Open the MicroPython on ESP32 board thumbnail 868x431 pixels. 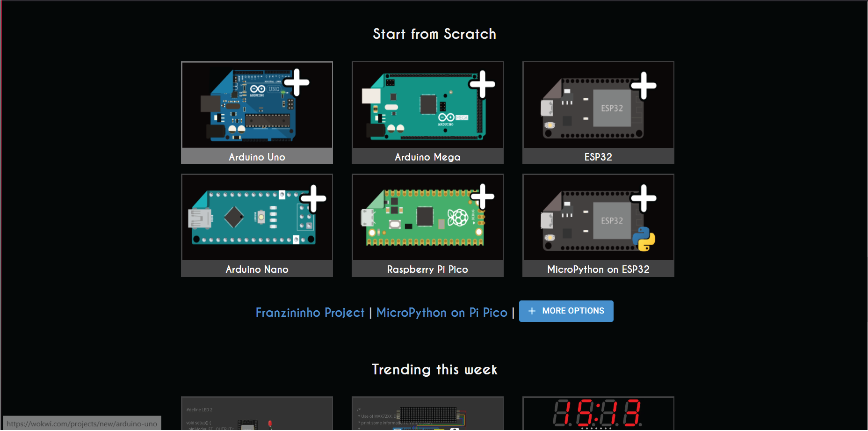598,218
